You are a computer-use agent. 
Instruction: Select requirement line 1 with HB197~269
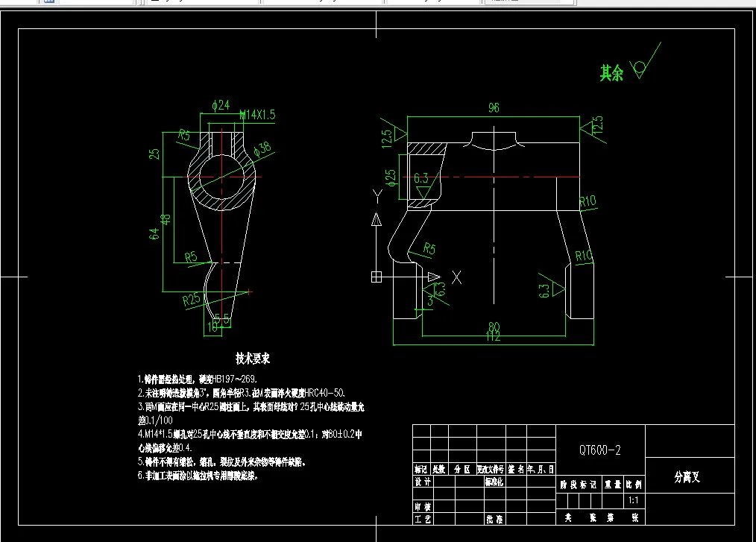197,379
